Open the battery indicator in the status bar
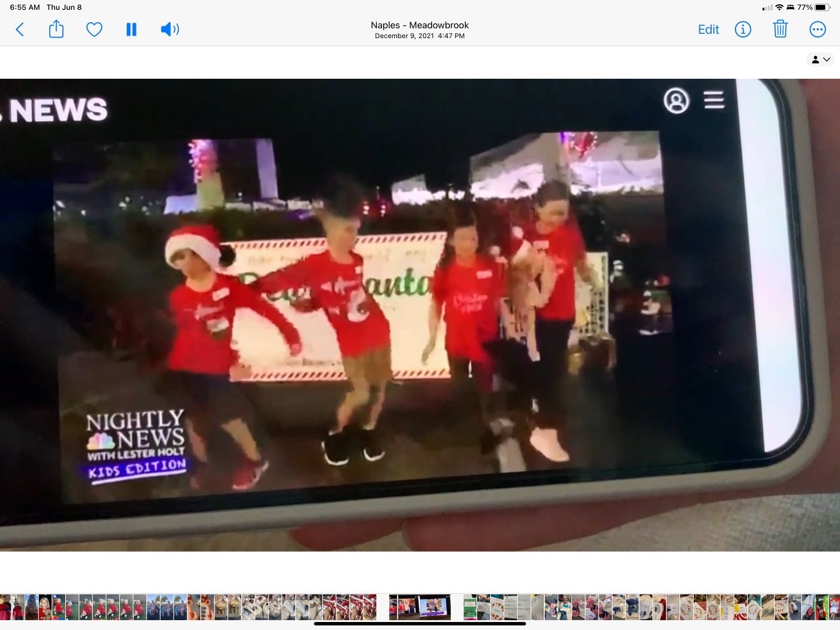This screenshot has width=840, height=630. point(823,7)
